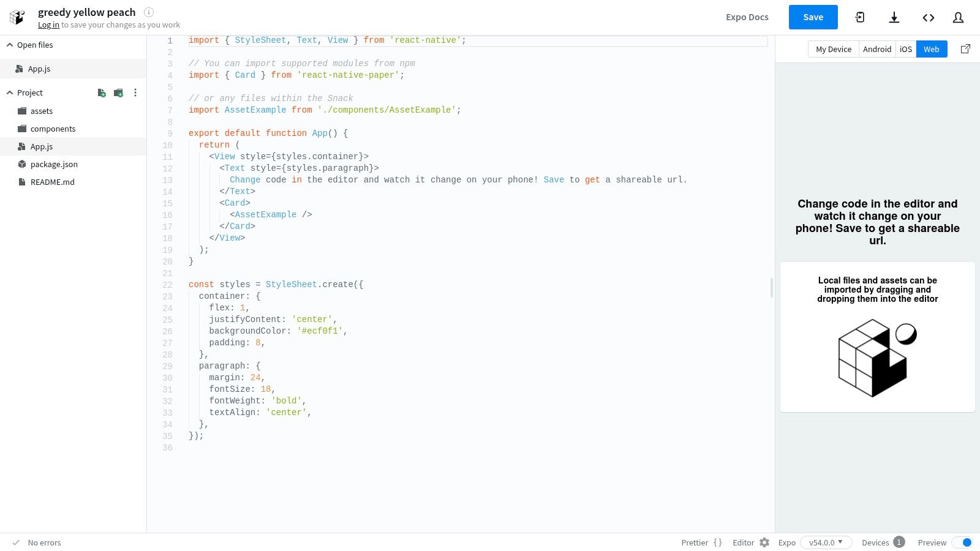Click the Save button
The height and width of the screenshot is (551, 980).
point(813,17)
